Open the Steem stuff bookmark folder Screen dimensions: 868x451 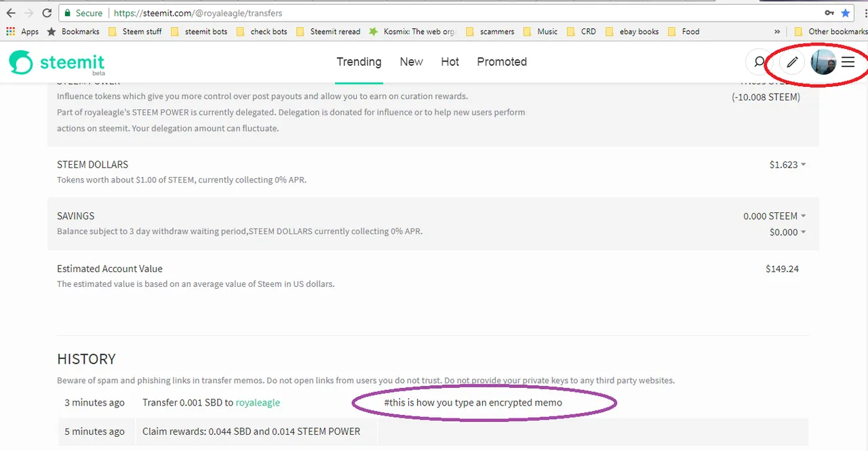coord(135,31)
